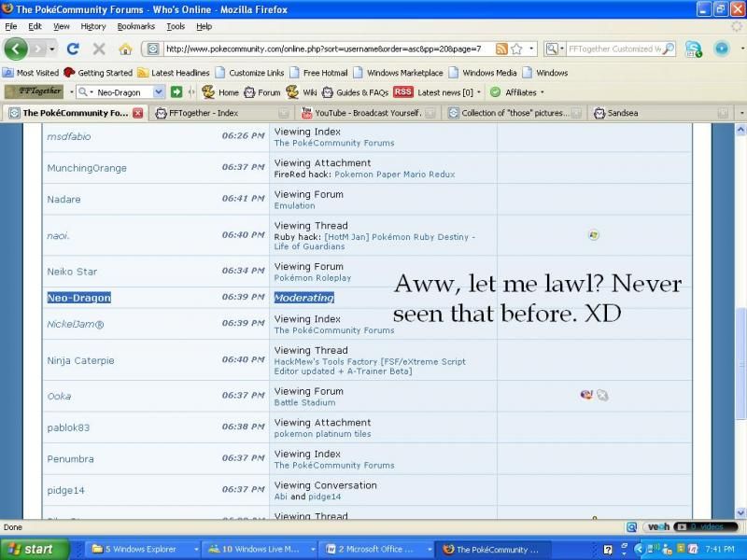Open the Pokemon Paper Mario Redux thread link
The image size is (747, 560).
pyautogui.click(x=394, y=175)
